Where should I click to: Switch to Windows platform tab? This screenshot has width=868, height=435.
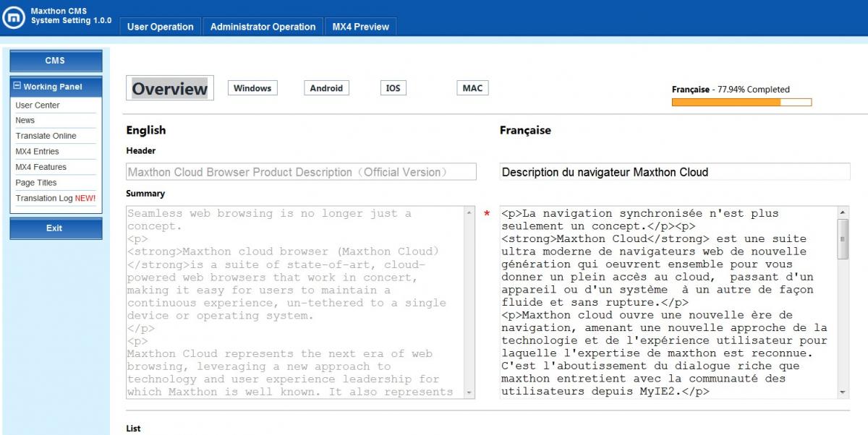pyautogui.click(x=252, y=88)
